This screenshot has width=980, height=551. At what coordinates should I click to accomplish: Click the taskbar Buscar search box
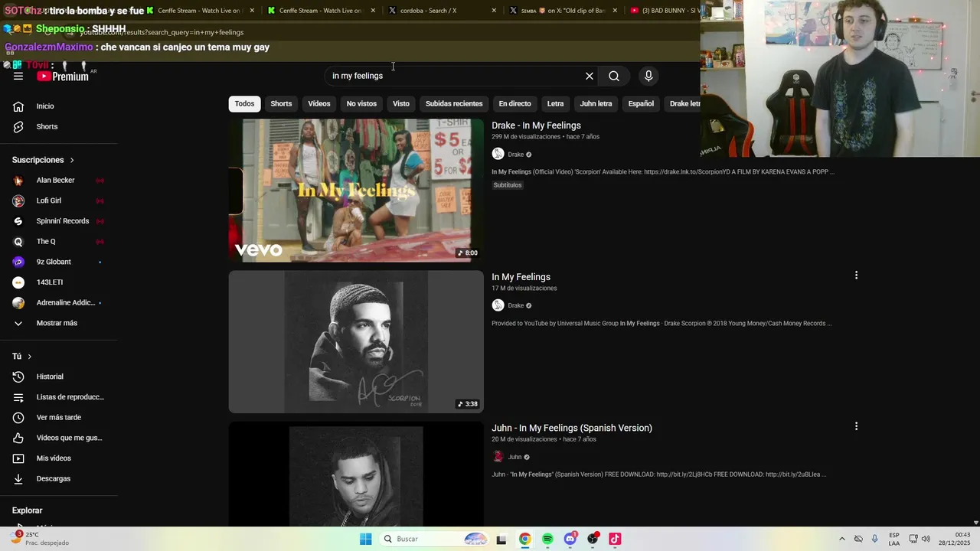coord(434,539)
